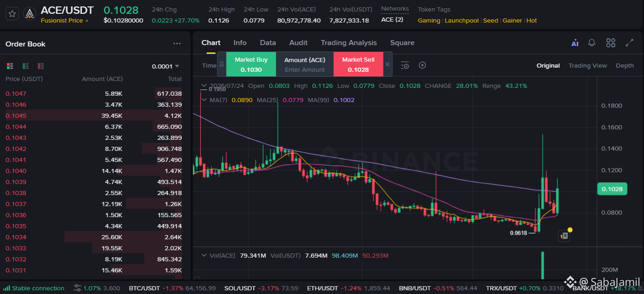Switch to the Info tab
Viewport: 644px width, 294px height.
240,43
